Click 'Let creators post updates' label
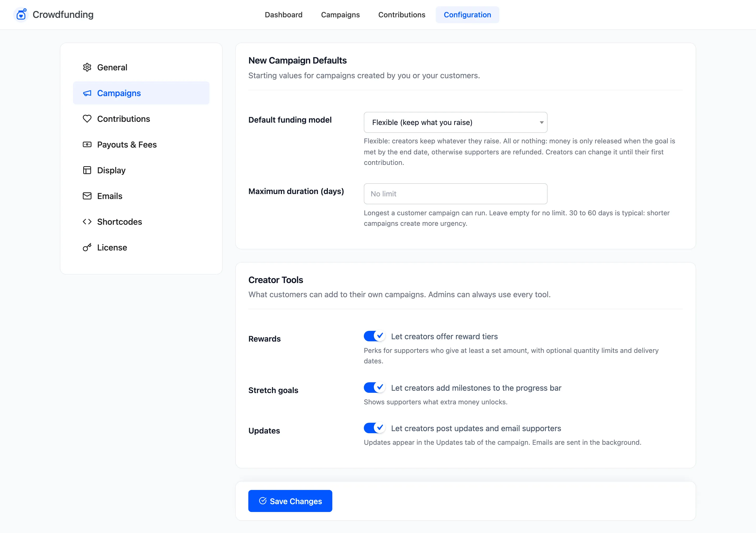The image size is (756, 533). [x=476, y=428]
